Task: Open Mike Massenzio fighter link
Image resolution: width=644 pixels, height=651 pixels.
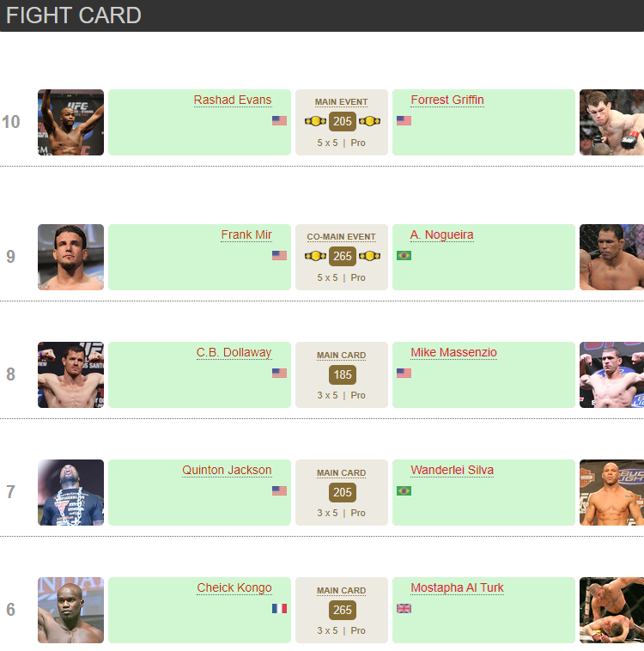Action: pos(453,352)
